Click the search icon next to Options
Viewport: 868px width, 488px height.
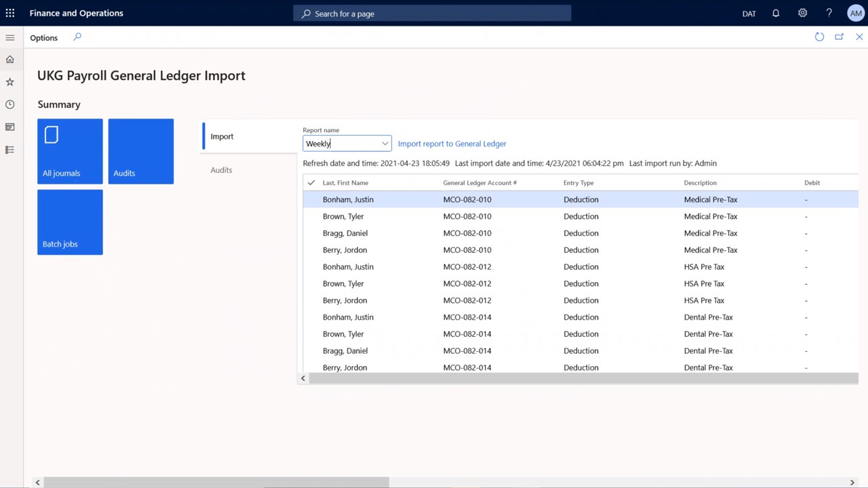point(77,37)
